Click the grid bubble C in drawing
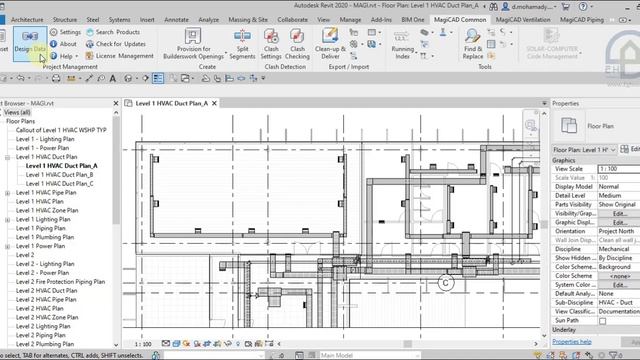This screenshot has width=640, height=360. pyautogui.click(x=446, y=282)
